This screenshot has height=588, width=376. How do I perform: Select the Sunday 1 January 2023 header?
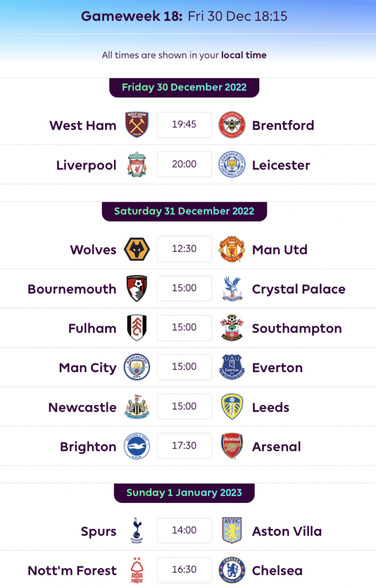(x=184, y=493)
